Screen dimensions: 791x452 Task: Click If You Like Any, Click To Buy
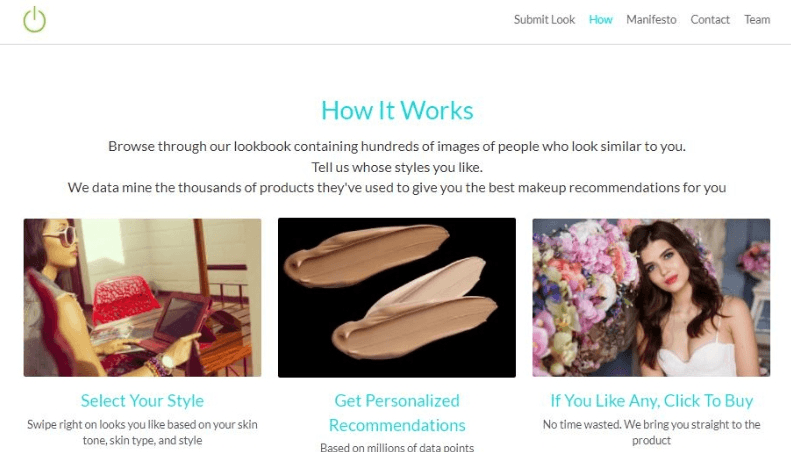[651, 401]
